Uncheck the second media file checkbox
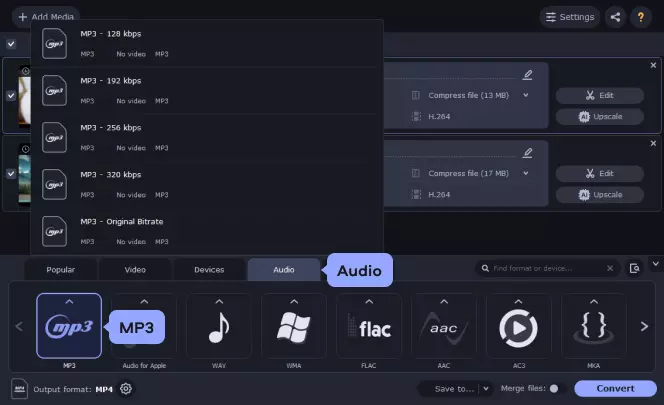The width and height of the screenshot is (664, 405). point(11,173)
